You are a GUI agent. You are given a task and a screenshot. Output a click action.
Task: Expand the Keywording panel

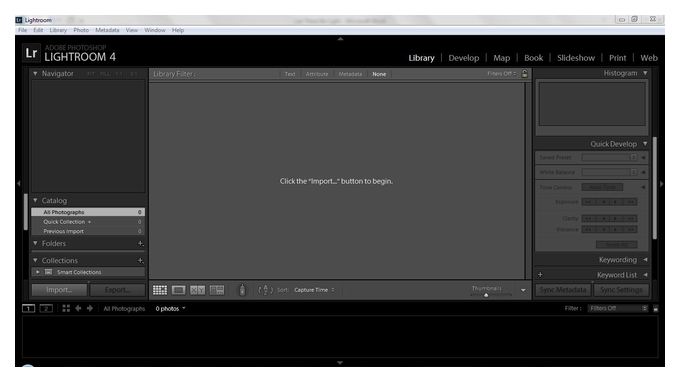(645, 260)
